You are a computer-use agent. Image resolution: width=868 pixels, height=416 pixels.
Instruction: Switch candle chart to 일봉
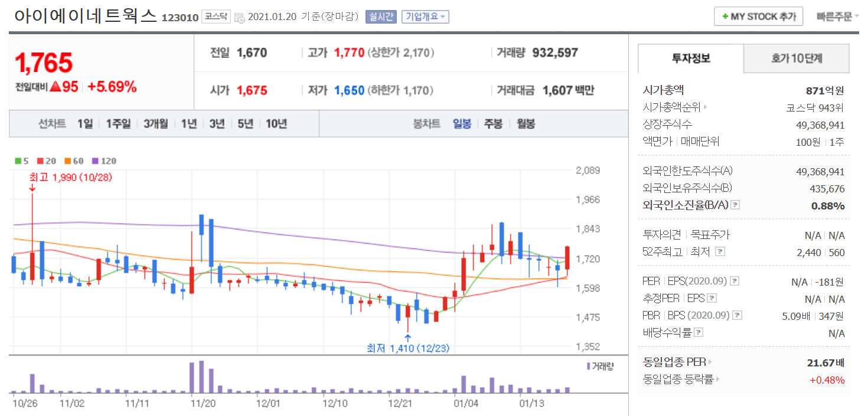tap(462, 124)
